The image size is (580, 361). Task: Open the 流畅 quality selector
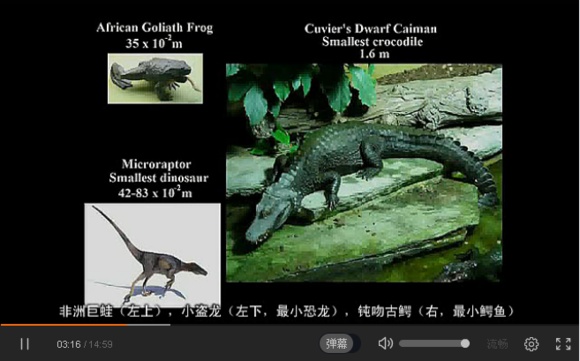[x=498, y=344]
